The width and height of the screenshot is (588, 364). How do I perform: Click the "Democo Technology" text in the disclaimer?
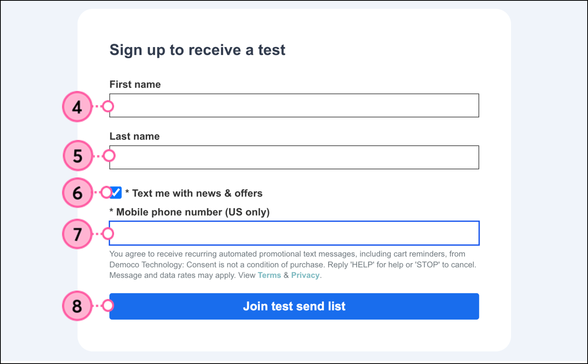click(147, 265)
